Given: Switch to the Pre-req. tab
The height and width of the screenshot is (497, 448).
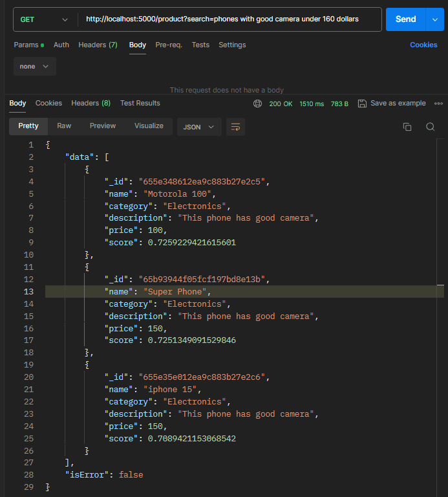Looking at the screenshot, I should [x=169, y=45].
